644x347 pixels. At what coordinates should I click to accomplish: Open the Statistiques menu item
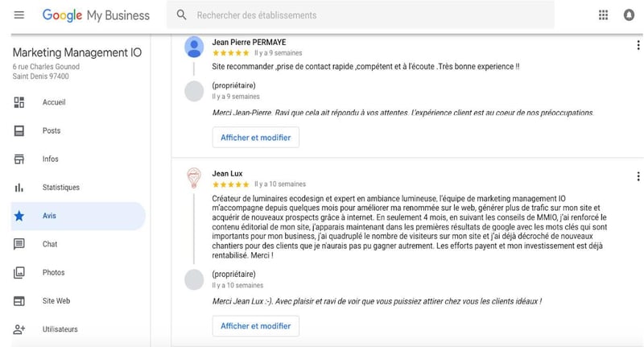point(60,188)
